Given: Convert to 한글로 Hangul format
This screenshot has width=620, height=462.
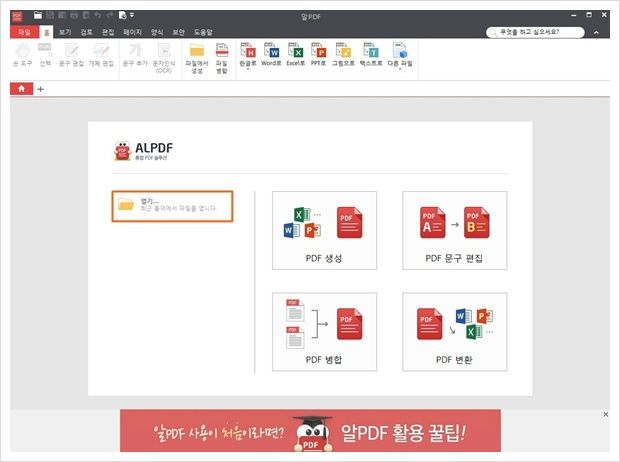Looking at the screenshot, I should coord(248,56).
